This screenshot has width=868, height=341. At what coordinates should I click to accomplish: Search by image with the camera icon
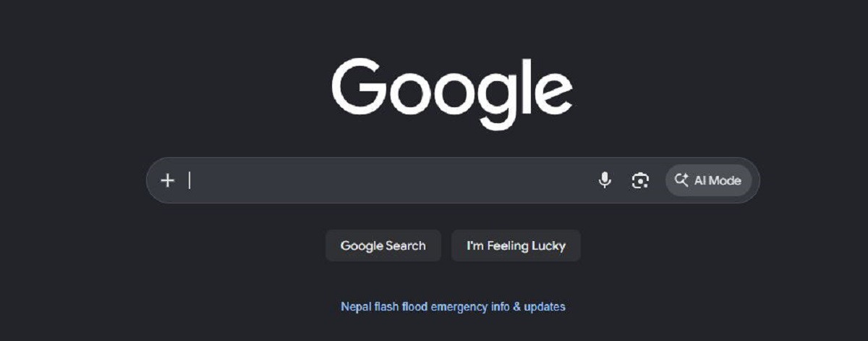click(640, 180)
